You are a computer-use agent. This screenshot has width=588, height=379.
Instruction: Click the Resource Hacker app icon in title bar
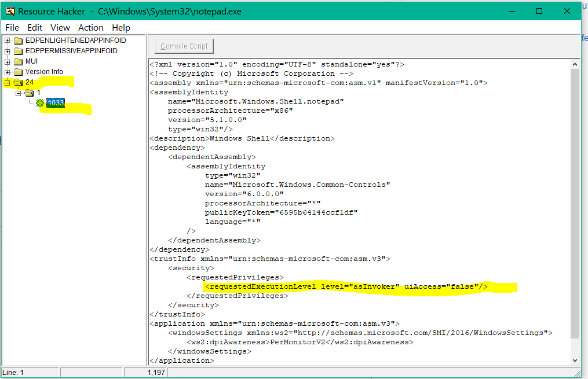(10, 11)
